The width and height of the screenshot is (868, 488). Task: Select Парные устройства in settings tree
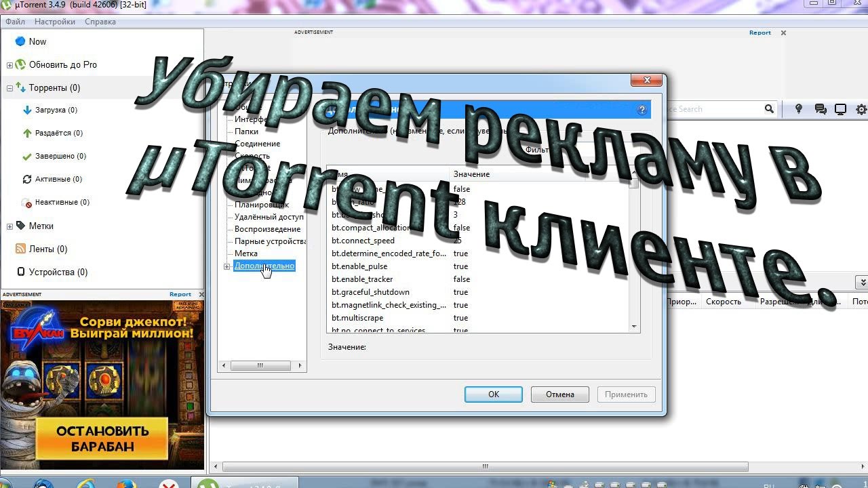coord(271,241)
